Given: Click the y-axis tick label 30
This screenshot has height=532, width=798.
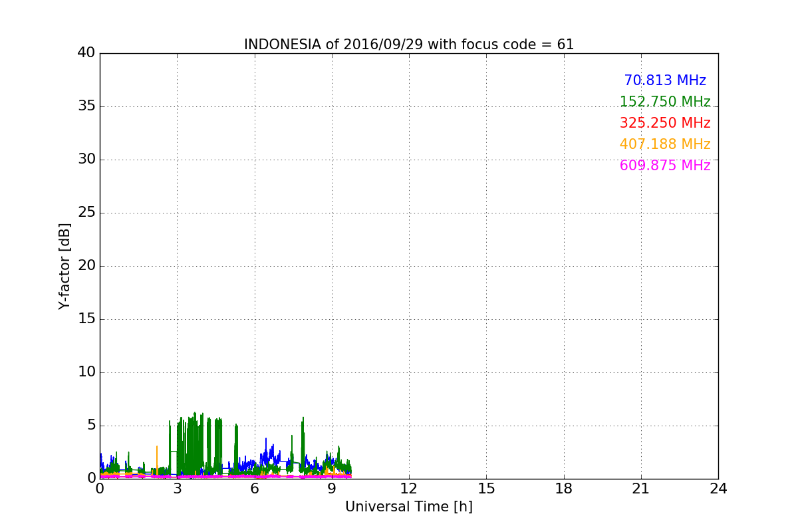Looking at the screenshot, I should [86, 160].
